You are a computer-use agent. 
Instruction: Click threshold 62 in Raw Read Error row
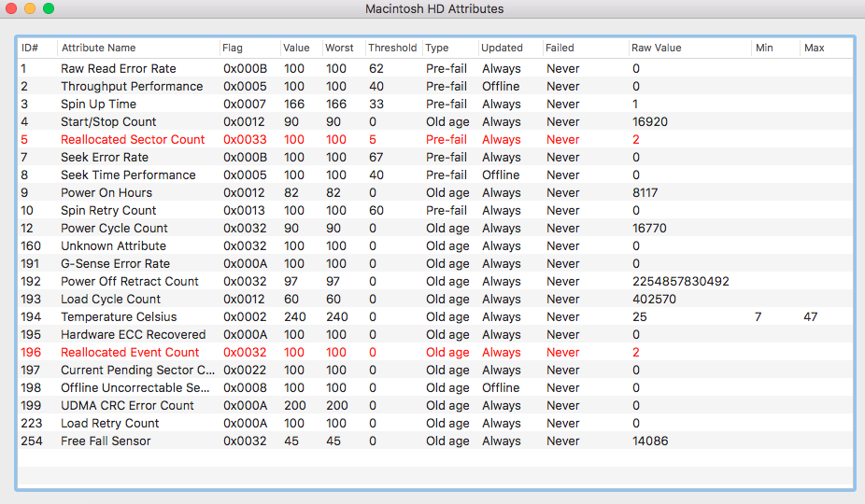pos(376,68)
